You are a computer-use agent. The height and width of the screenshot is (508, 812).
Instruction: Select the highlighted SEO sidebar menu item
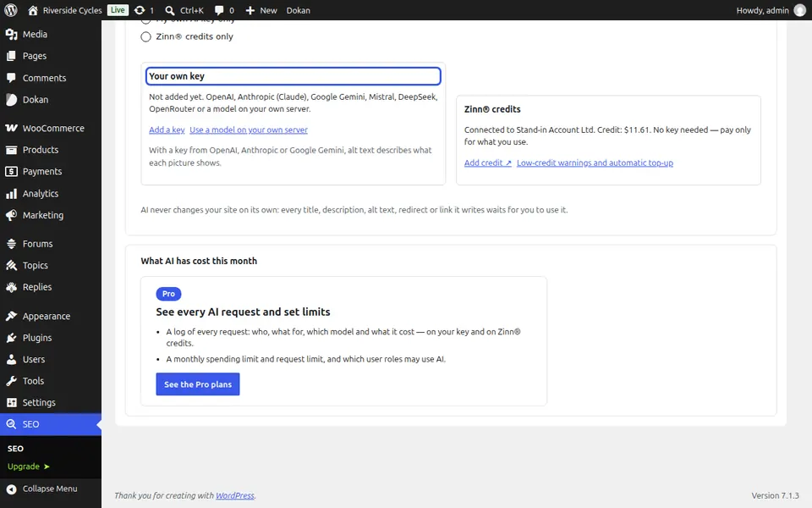[x=51, y=424]
